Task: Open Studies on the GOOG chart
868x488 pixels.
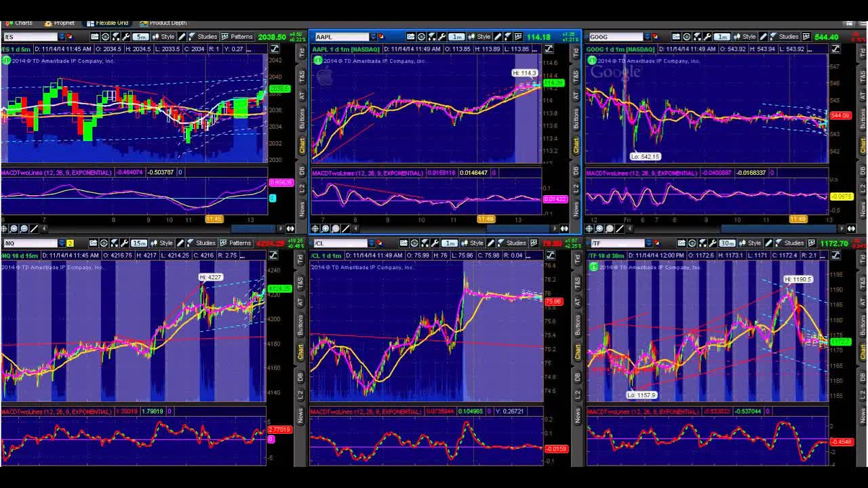Action: 783,37
